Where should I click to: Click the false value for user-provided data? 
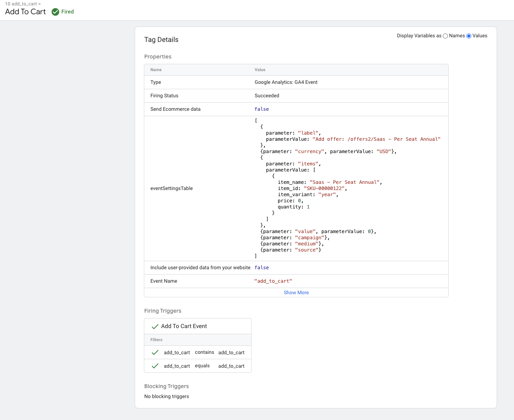(x=262, y=268)
